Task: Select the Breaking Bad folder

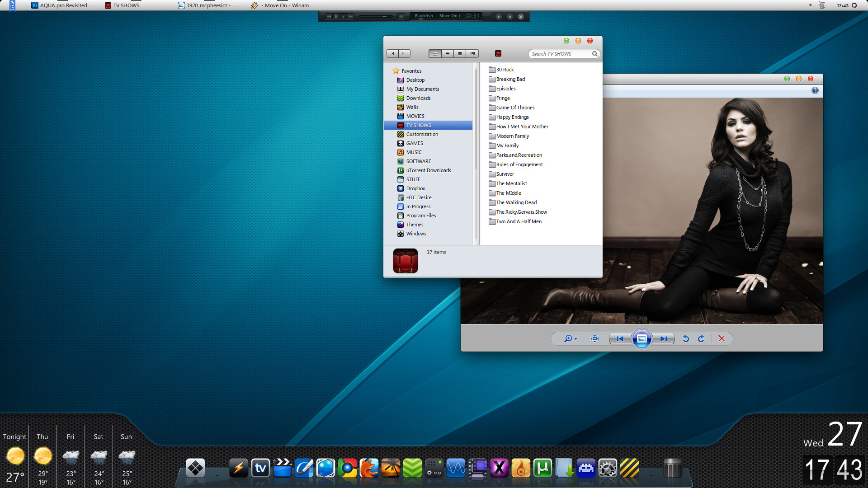Action: coord(507,79)
